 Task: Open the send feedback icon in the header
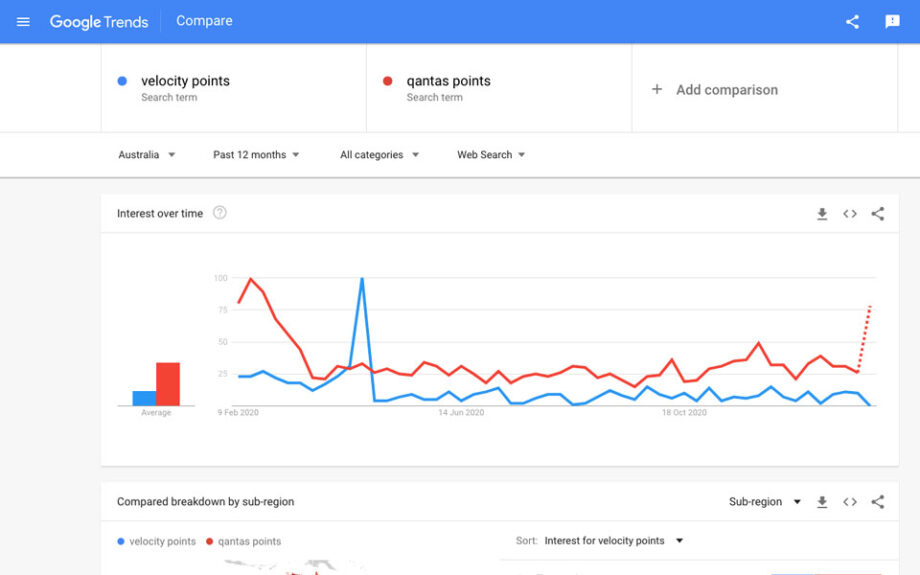click(x=892, y=22)
